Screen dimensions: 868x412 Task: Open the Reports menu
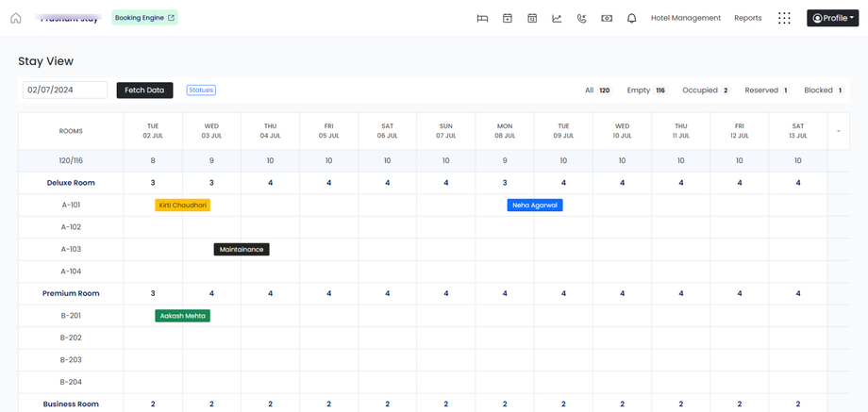[x=747, y=18]
